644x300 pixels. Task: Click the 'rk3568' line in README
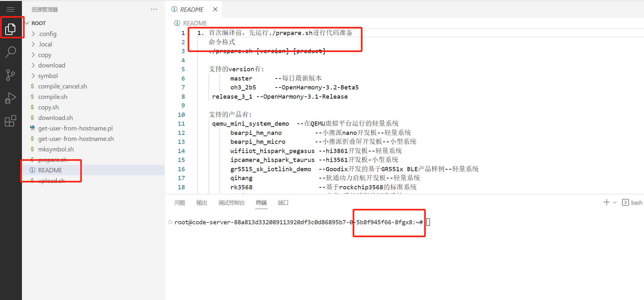(x=323, y=187)
